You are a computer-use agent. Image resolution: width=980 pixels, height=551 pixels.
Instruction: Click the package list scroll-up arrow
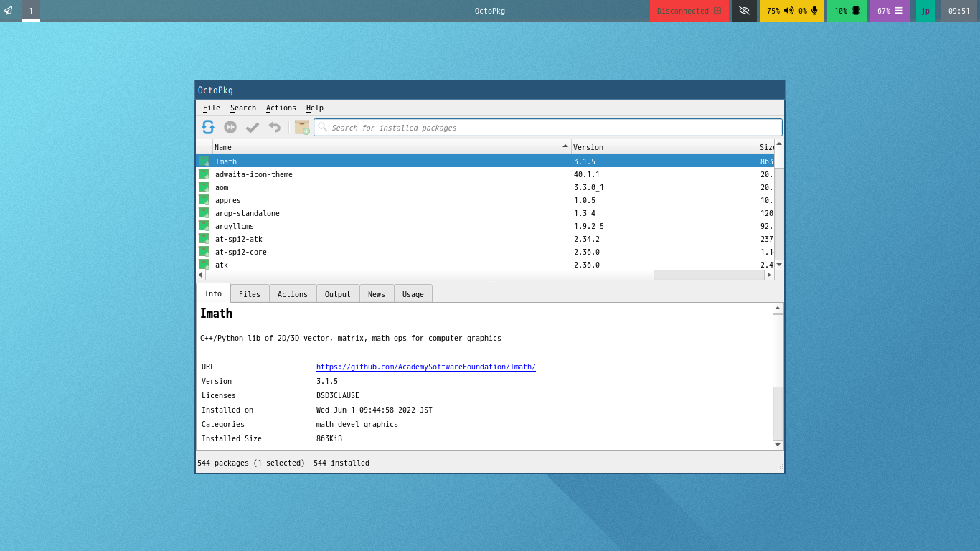tap(779, 144)
